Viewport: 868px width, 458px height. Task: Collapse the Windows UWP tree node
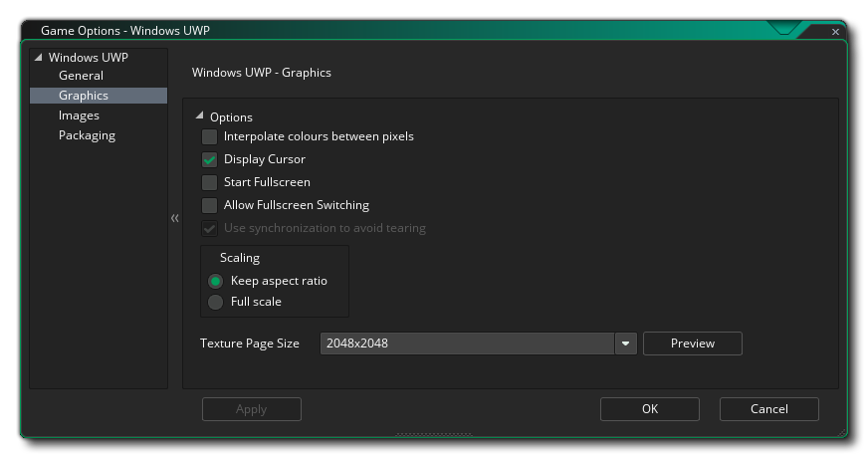38,57
